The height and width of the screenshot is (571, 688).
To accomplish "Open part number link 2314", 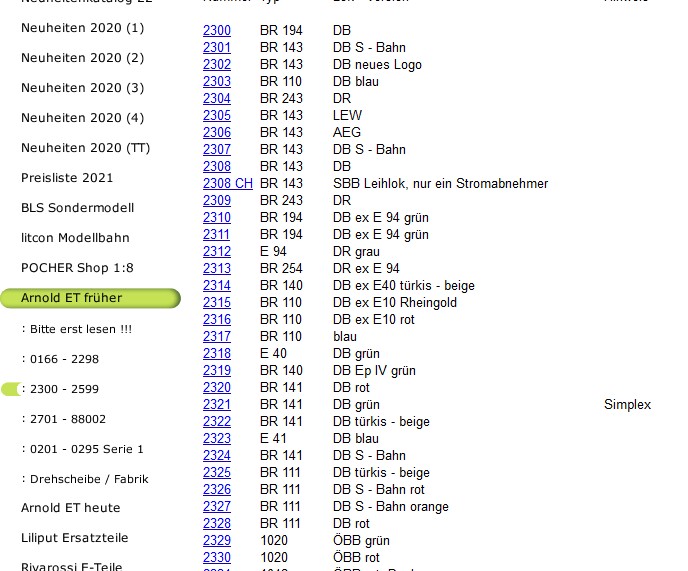I will [x=217, y=286].
